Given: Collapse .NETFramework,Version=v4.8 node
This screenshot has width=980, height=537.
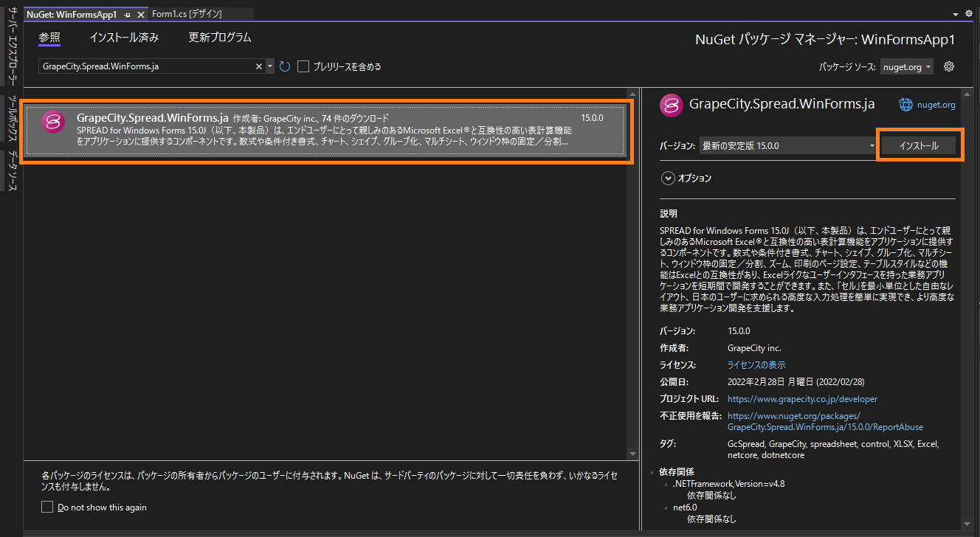Looking at the screenshot, I should 666,484.
